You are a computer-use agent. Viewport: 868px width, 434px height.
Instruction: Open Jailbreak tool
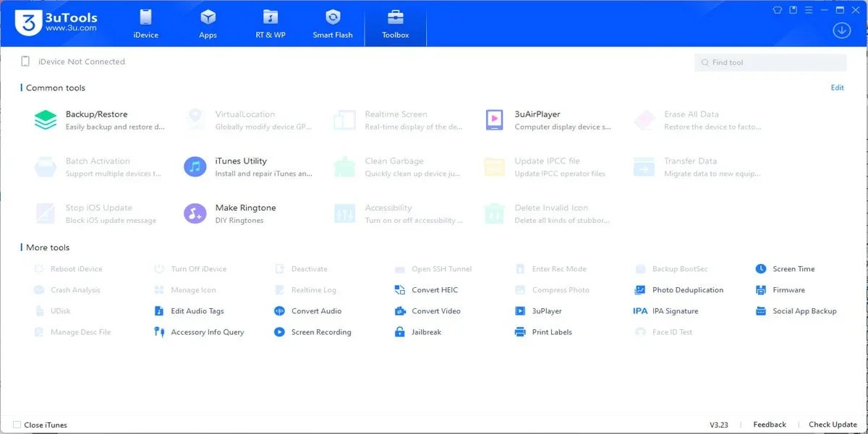[417, 332]
